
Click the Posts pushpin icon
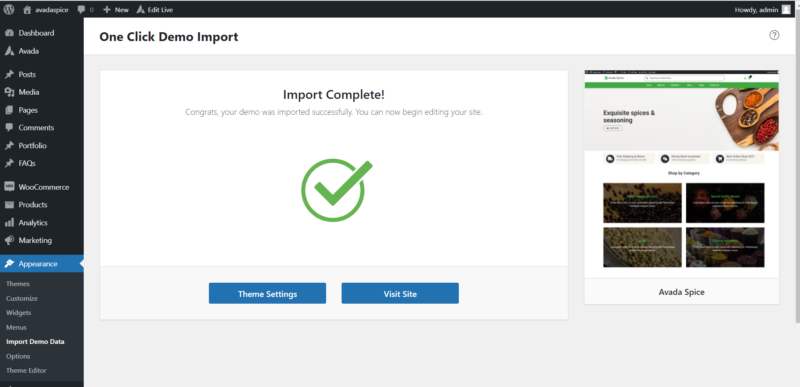tap(9, 74)
